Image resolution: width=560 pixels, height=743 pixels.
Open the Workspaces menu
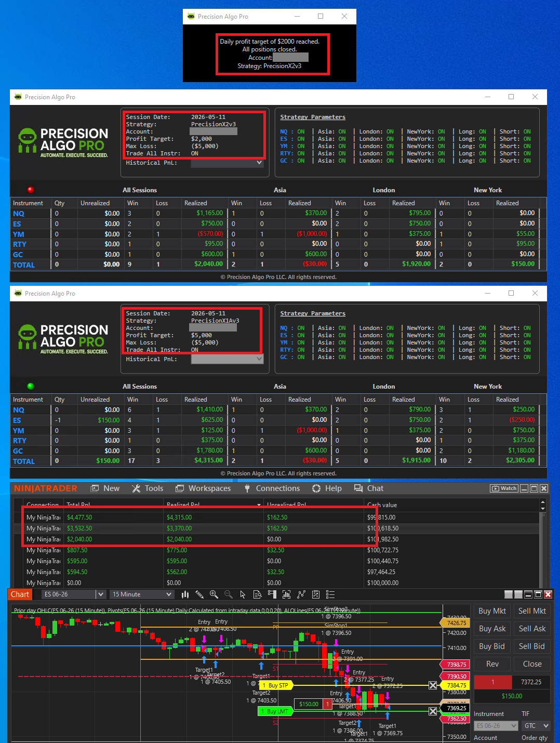(x=203, y=488)
